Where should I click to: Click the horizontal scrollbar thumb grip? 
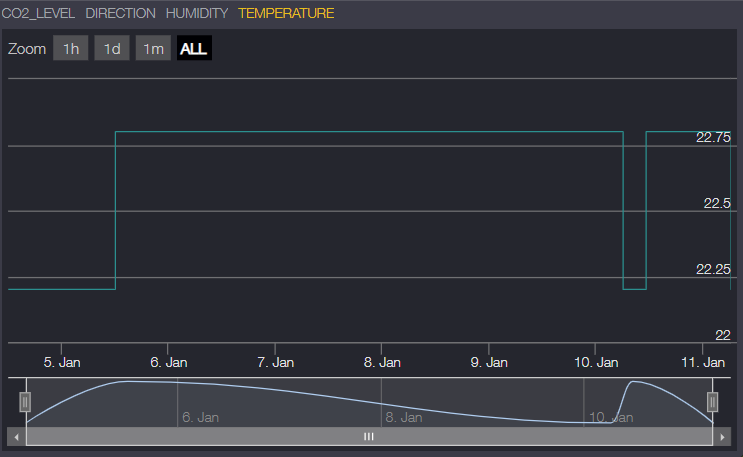point(369,437)
